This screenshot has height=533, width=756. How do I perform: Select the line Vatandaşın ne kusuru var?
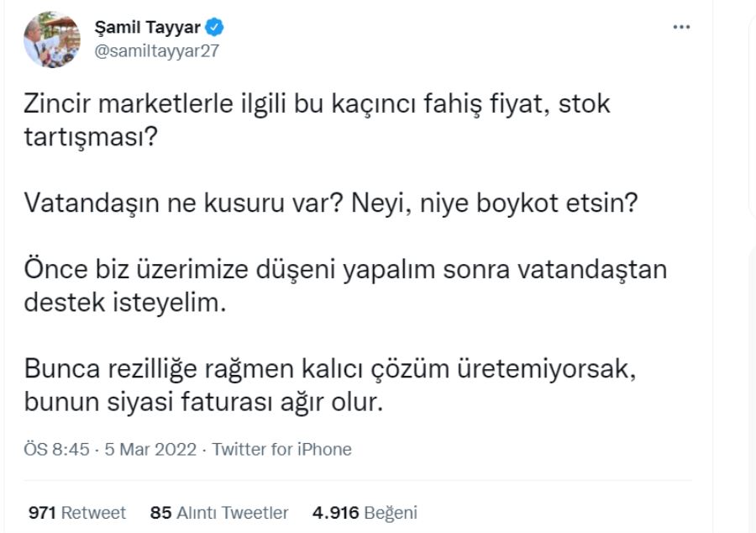pyautogui.click(x=331, y=203)
